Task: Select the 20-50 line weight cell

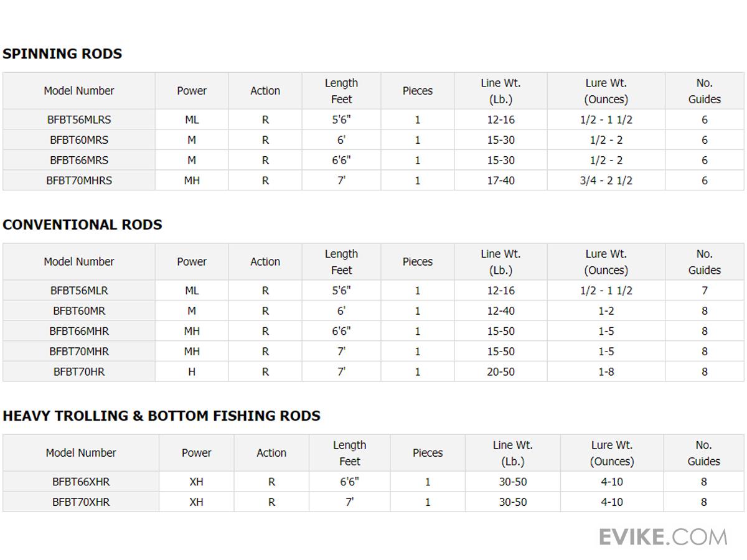Action: click(501, 371)
